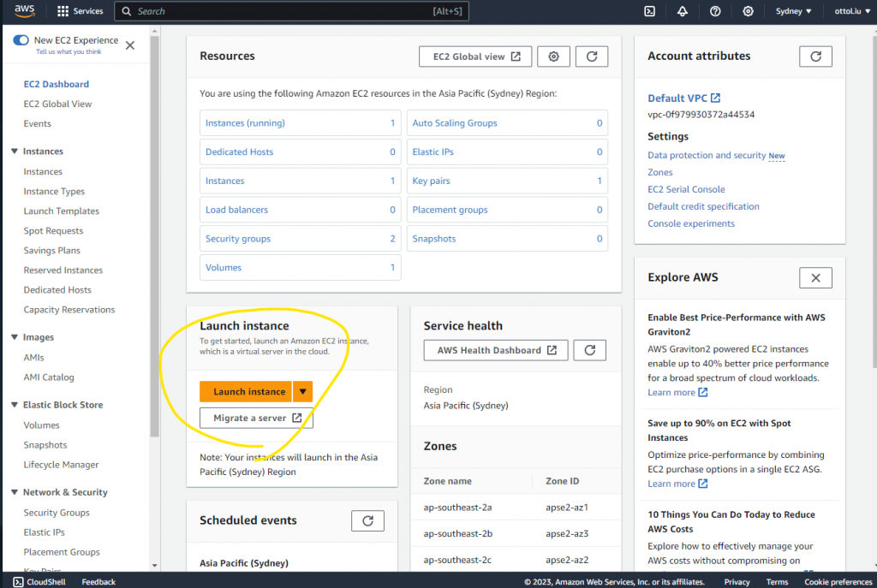Click the AWS logo
Viewport: 877px width, 588px height.
pyautogui.click(x=24, y=10)
